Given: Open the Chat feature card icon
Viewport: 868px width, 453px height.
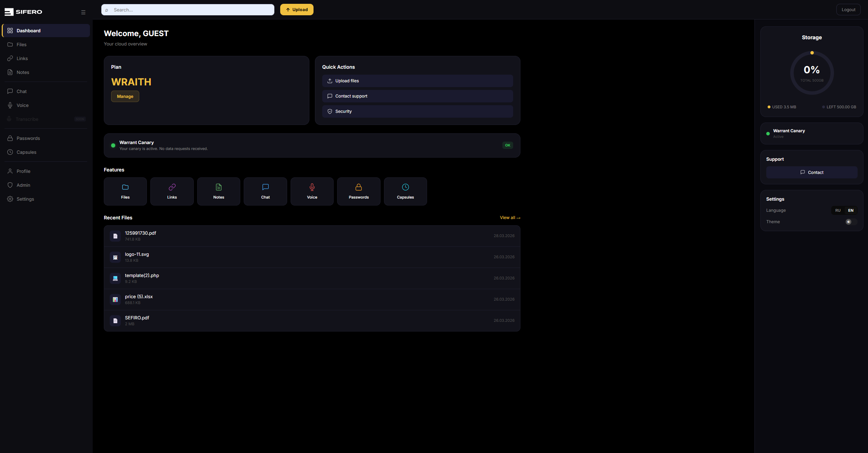Looking at the screenshot, I should click(x=265, y=187).
